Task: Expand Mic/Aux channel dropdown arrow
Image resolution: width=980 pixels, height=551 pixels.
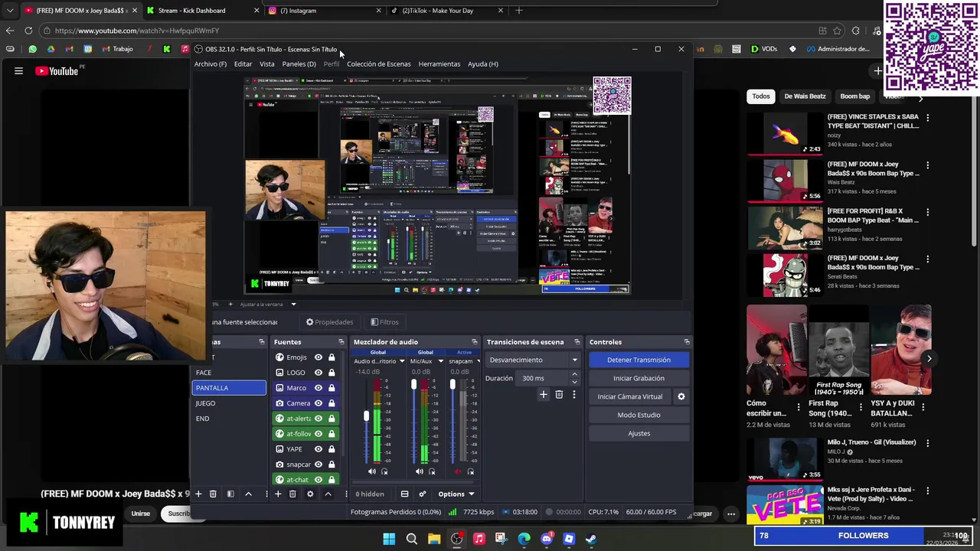Action: [x=440, y=361]
